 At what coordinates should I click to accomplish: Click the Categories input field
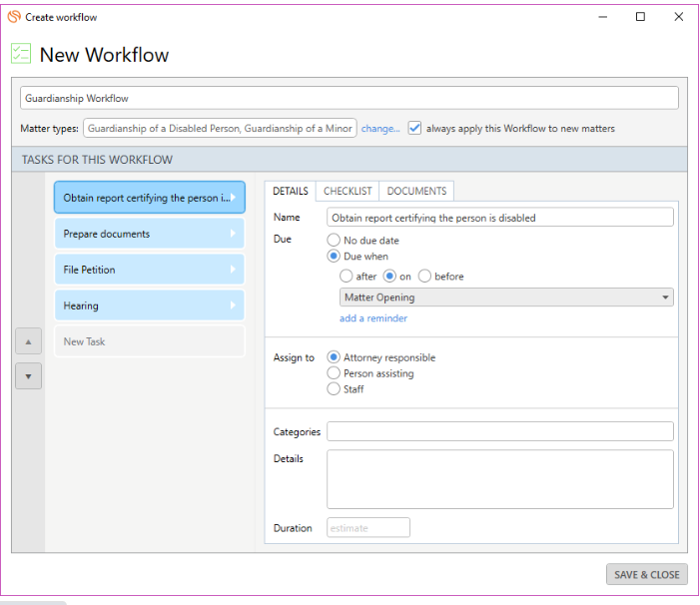pos(500,431)
